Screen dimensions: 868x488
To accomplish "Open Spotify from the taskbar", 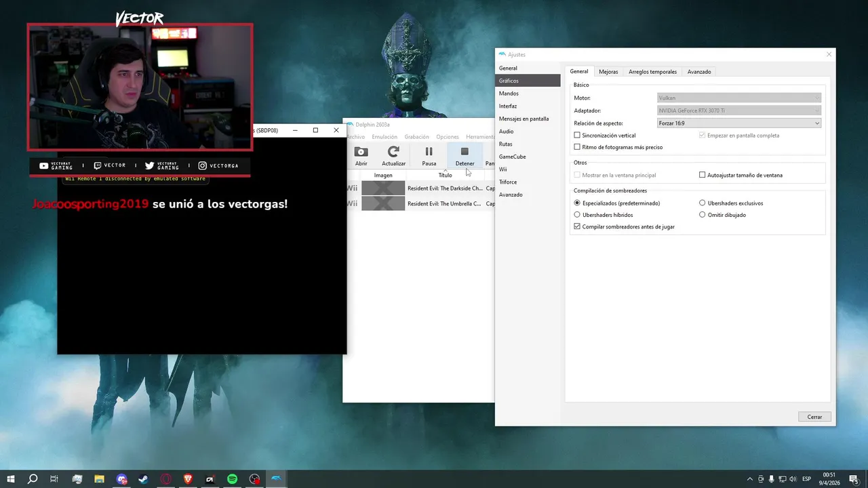I will pos(233,479).
